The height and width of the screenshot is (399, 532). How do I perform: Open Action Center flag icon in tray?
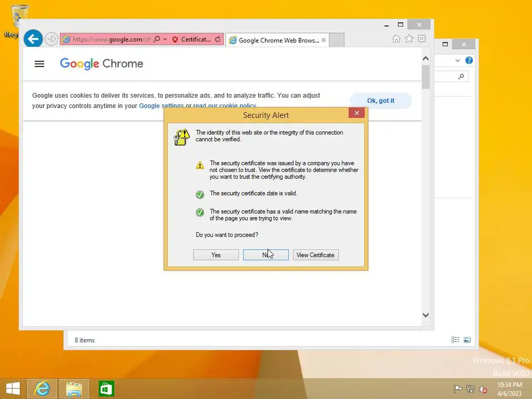[x=458, y=389]
